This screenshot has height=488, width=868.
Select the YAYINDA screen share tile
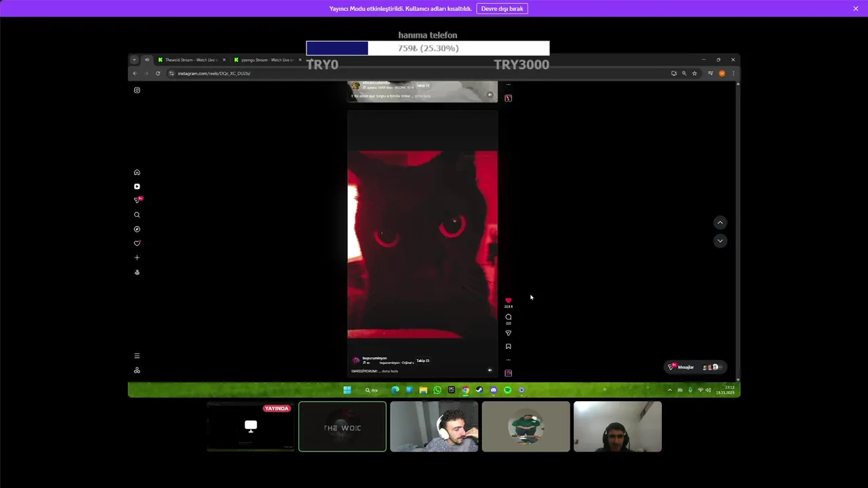click(250, 426)
